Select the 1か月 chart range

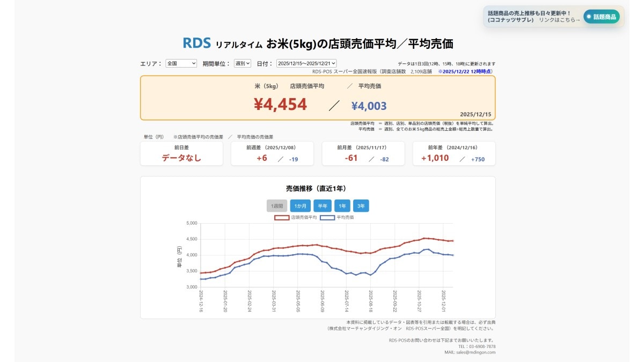coord(301,205)
